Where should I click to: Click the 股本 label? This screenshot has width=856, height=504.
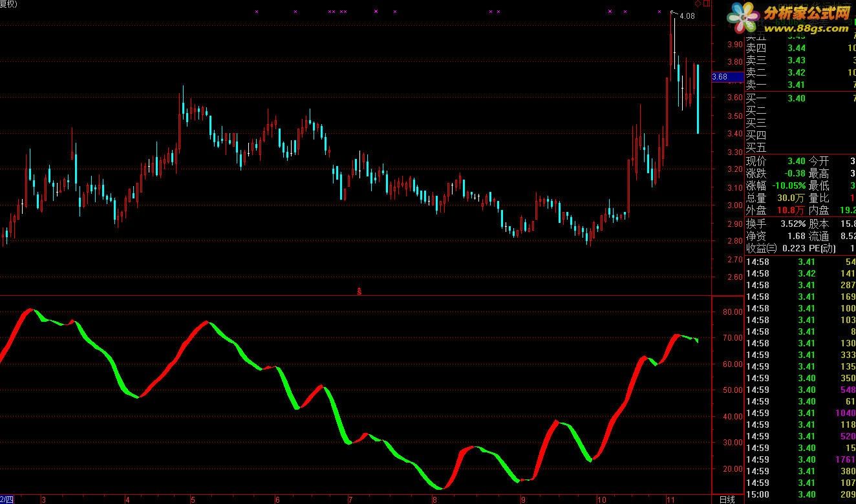pos(819,224)
